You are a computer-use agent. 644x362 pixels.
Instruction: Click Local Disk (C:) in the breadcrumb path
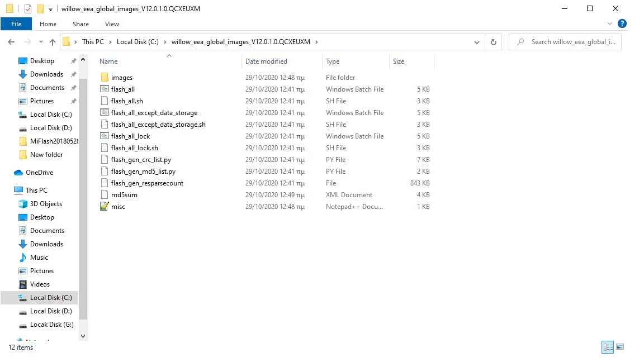coord(138,42)
